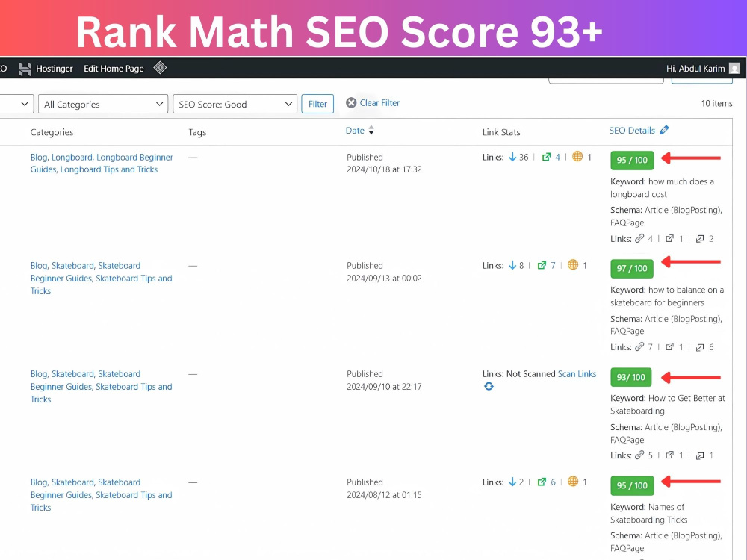
Task: Open the SEO Score: Good dropdown
Action: coord(235,105)
